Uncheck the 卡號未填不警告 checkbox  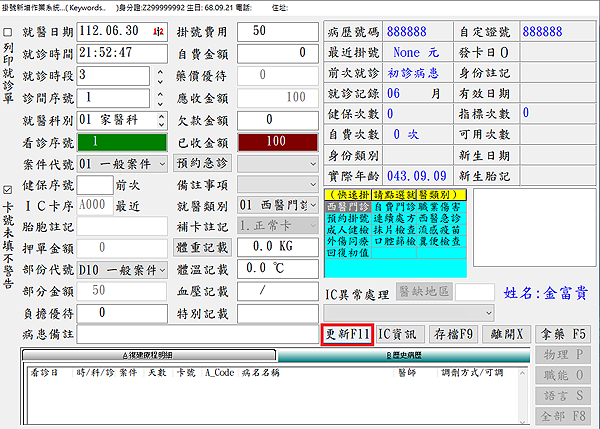coord(9,188)
